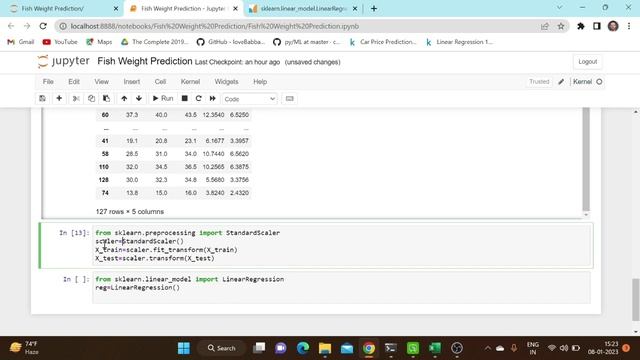The width and height of the screenshot is (640, 360).
Task: Open Chrome profile avatar
Action: tap(613, 26)
